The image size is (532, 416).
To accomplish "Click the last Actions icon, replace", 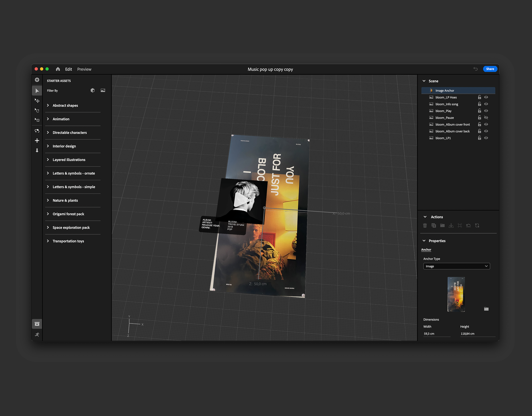I will tap(477, 225).
